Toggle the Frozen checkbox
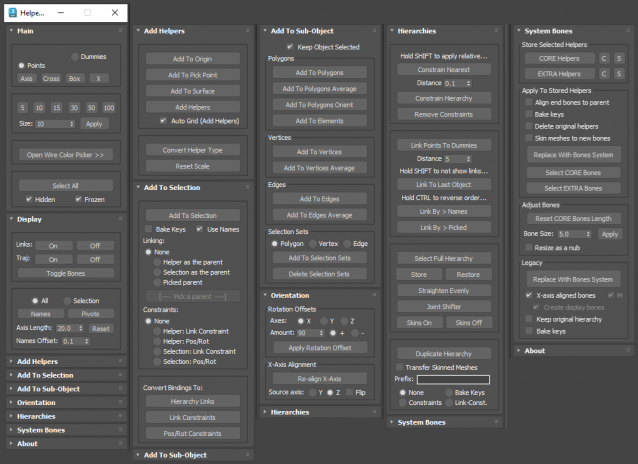Viewport: 638px width, 464px height. [78, 199]
